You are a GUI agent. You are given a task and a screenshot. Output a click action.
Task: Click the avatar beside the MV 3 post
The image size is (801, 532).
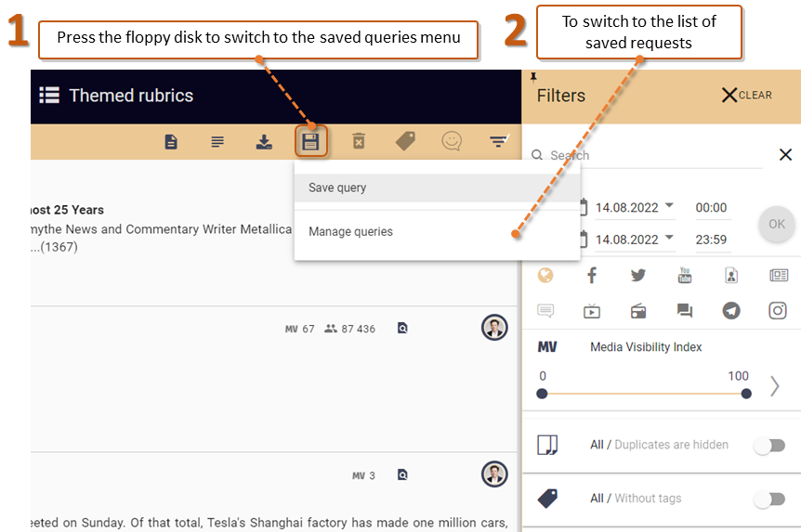tap(494, 474)
